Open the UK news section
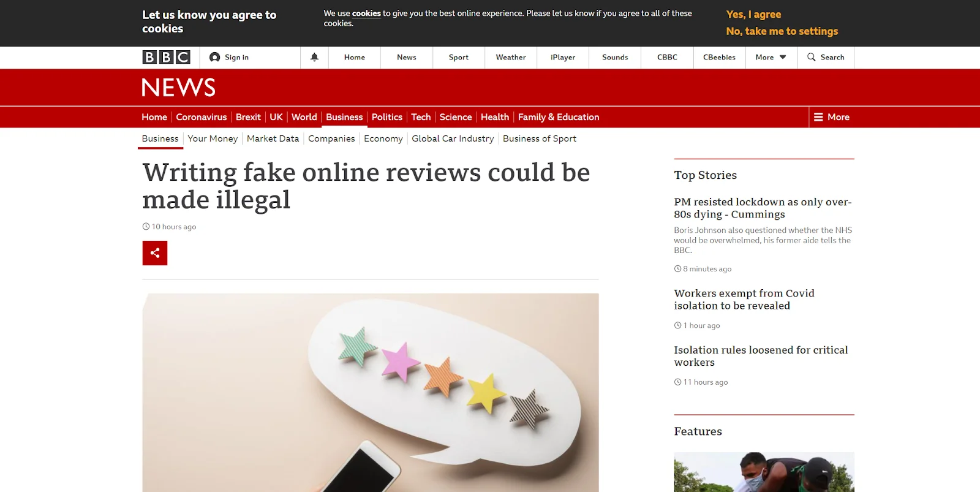The height and width of the screenshot is (492, 980). pos(276,117)
